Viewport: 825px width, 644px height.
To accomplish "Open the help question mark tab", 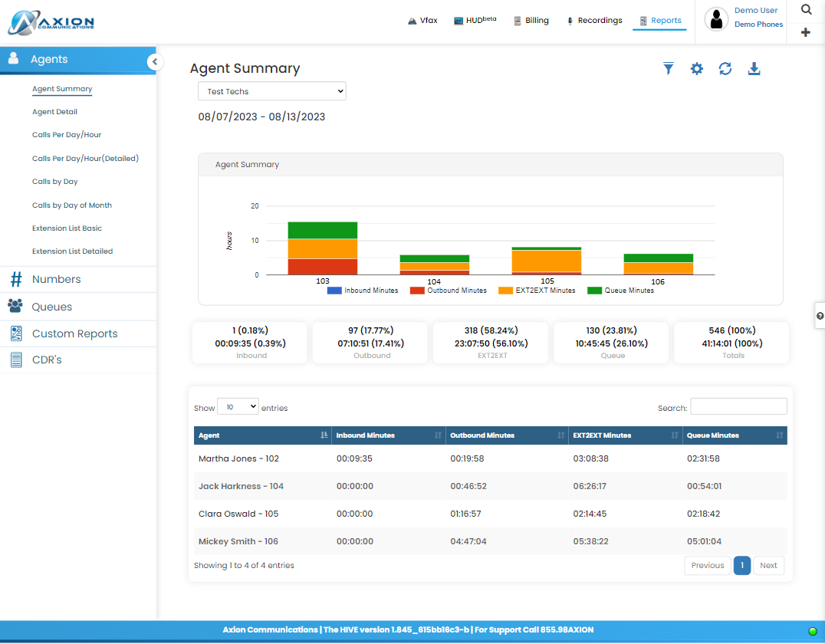I will point(820,316).
